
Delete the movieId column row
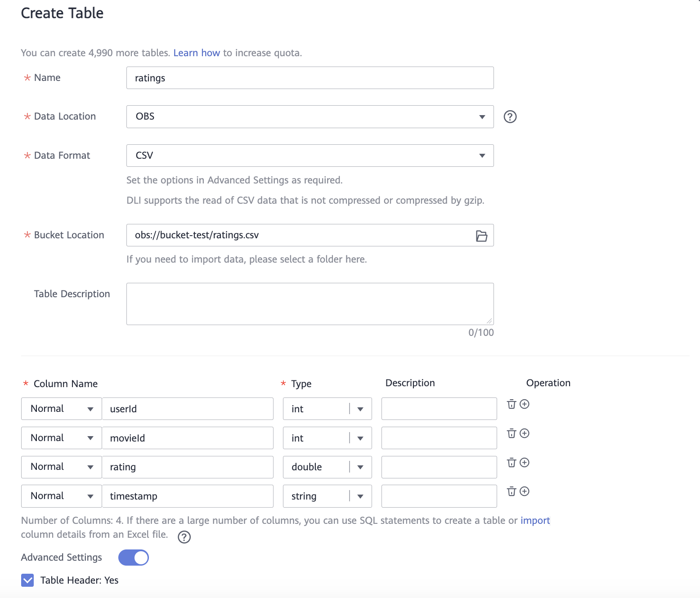click(x=511, y=433)
